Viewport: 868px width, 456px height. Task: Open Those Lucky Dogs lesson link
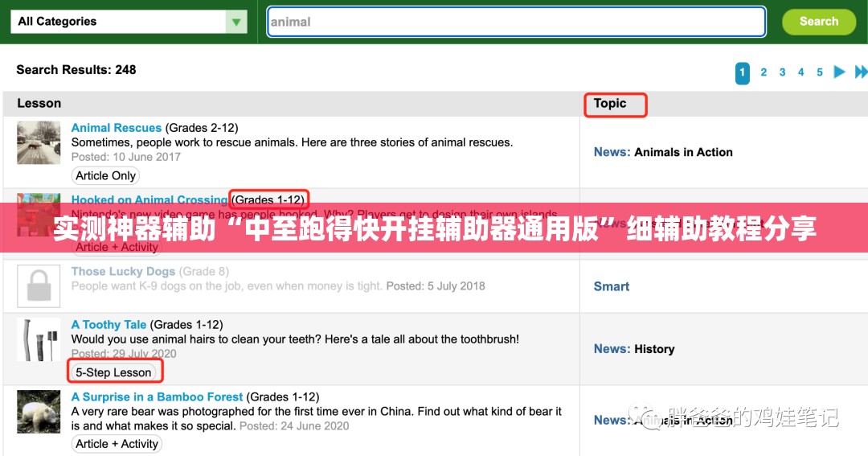coord(124,272)
